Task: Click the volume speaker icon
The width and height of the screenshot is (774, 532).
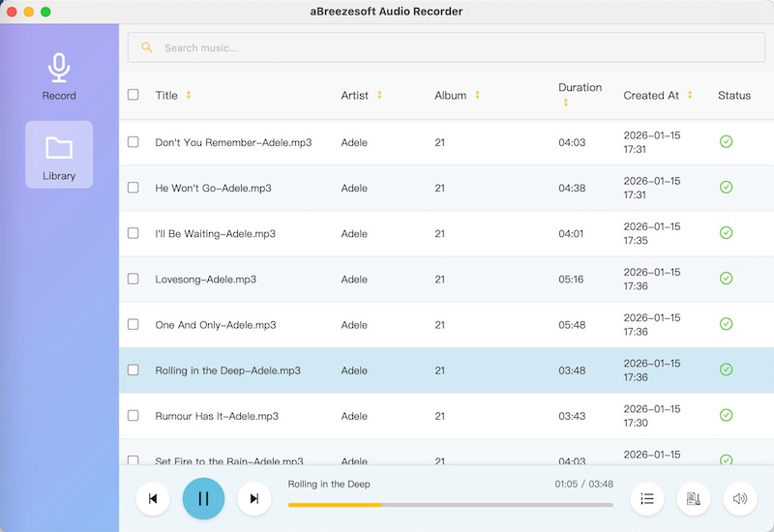Action: click(x=740, y=498)
